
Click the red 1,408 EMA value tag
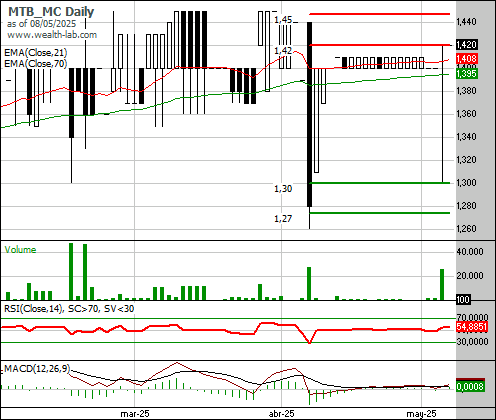click(x=467, y=59)
